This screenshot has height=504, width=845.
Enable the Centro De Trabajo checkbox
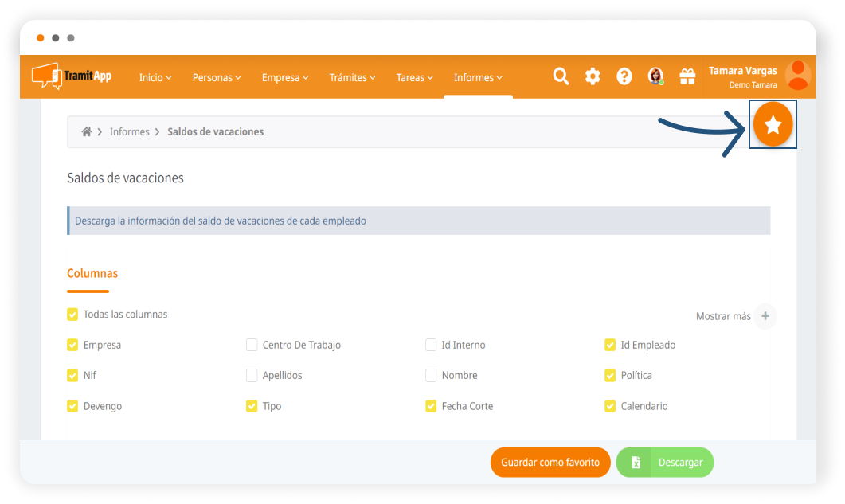pos(252,346)
